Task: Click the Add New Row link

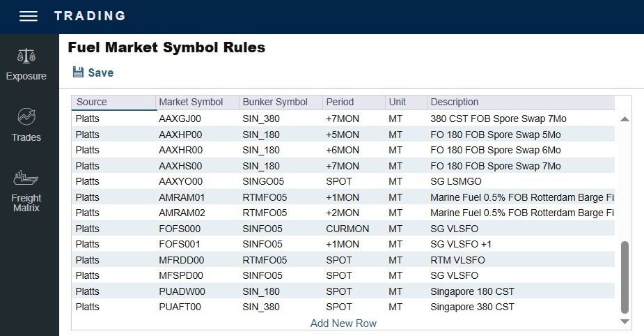Action: click(343, 323)
